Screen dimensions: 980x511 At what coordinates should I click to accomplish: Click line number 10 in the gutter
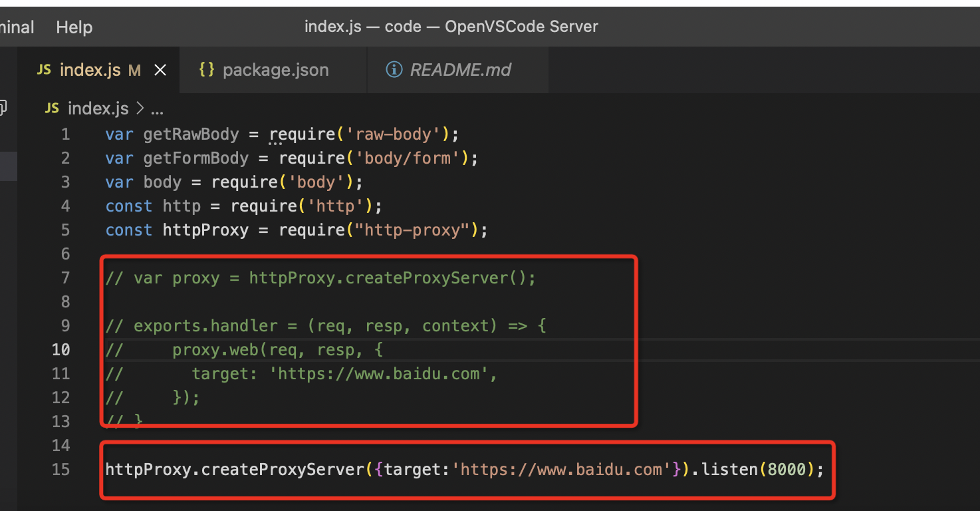click(x=61, y=350)
